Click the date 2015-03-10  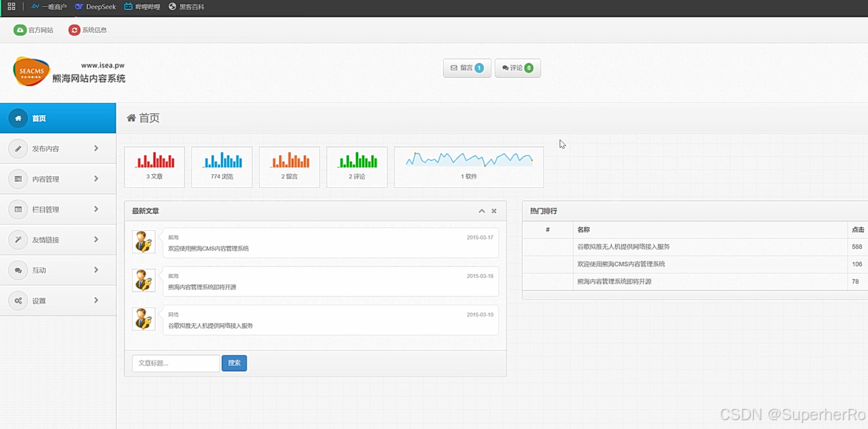click(480, 315)
